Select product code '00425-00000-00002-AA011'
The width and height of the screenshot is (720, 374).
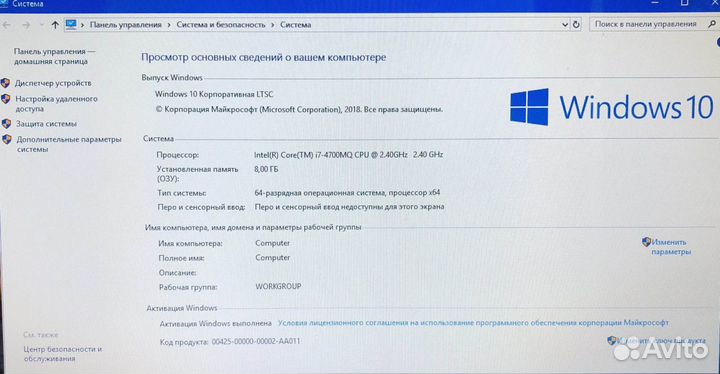(x=256, y=341)
